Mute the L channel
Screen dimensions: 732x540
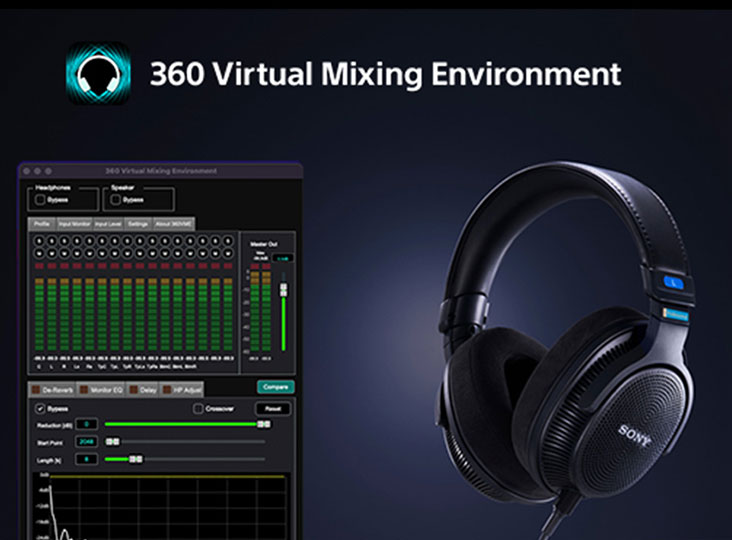pyautogui.click(x=52, y=253)
